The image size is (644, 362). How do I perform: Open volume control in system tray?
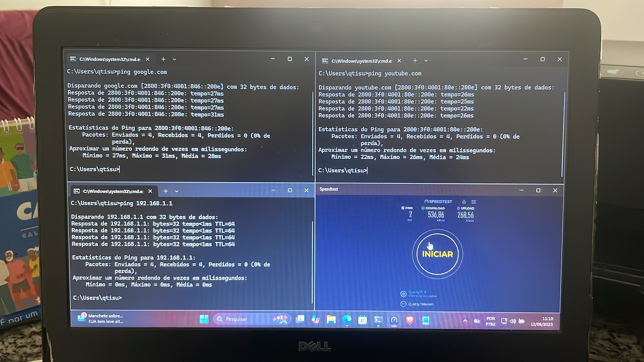coord(513,321)
